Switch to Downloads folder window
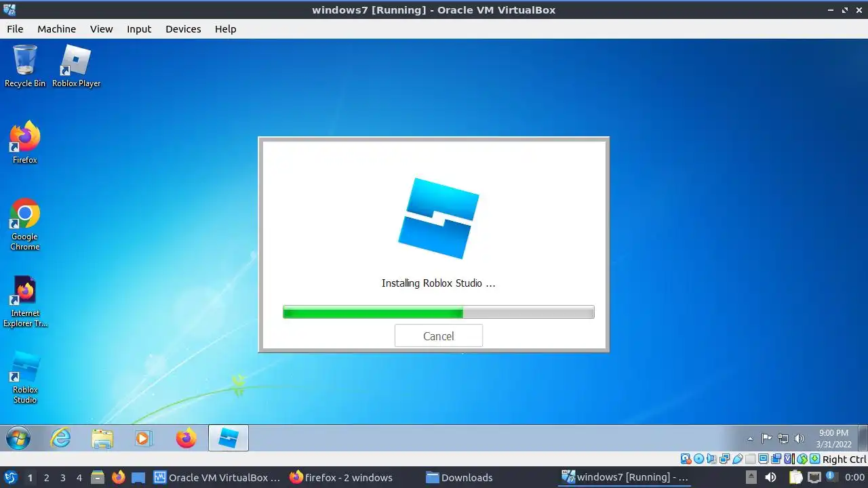 pyautogui.click(x=459, y=477)
